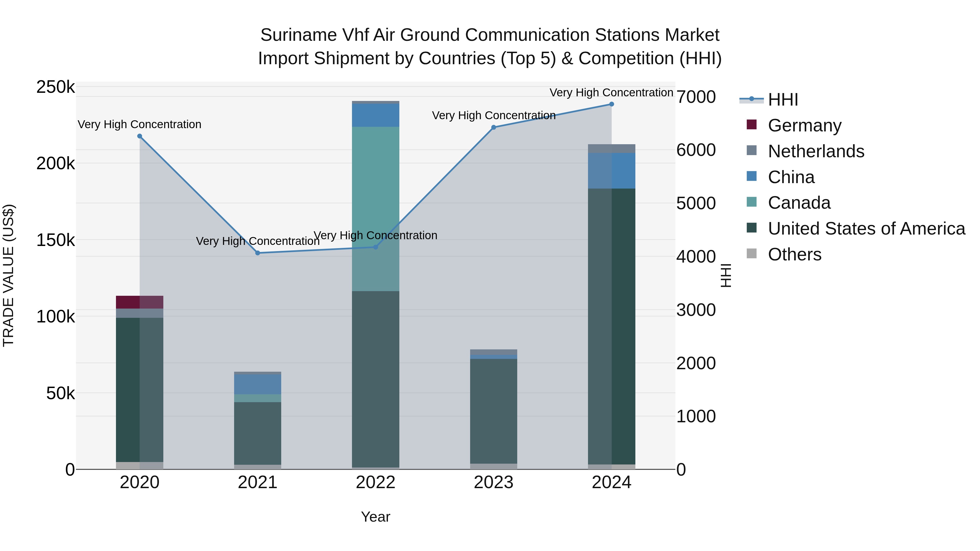
Task: Click the Very High Concentration label above 2020
Action: (x=140, y=124)
